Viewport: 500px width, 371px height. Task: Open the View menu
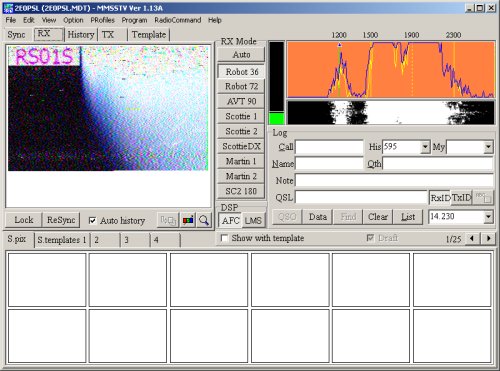(x=49, y=20)
